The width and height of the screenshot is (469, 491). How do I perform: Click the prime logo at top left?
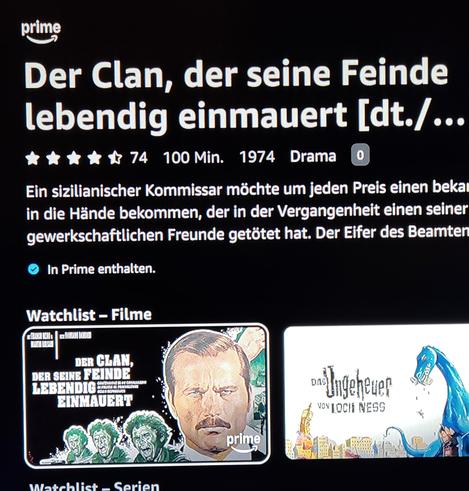coord(41,32)
